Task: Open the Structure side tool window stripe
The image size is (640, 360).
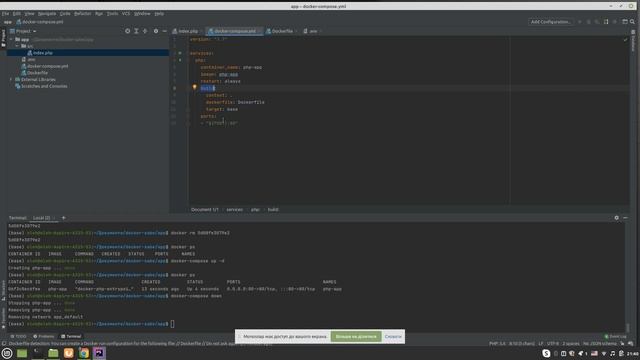Action: (3, 290)
